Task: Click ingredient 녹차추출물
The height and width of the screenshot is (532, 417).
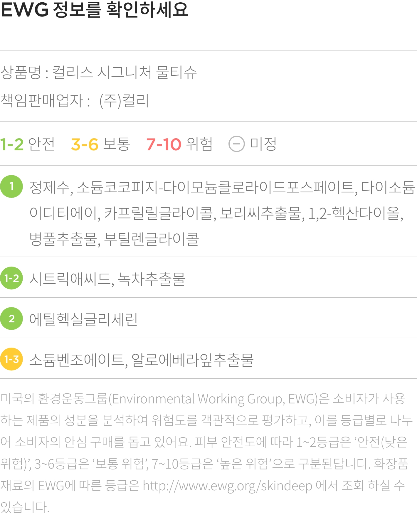Action: (152, 279)
